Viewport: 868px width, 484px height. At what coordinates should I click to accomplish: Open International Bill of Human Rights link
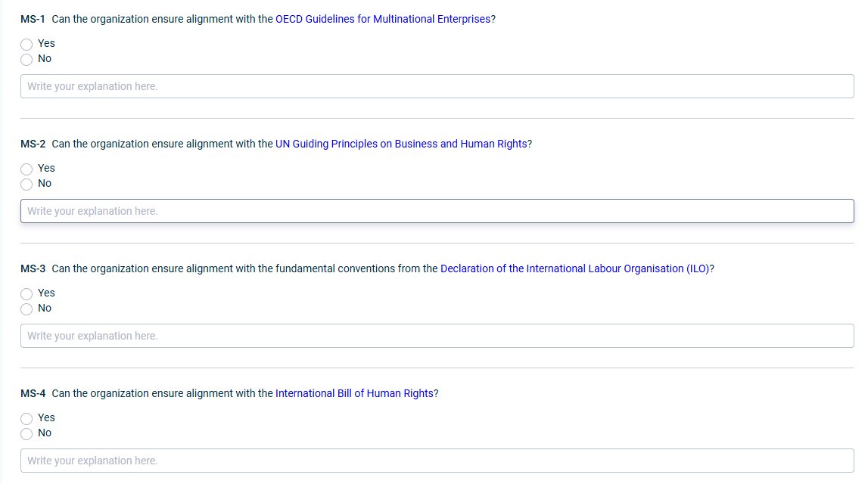click(x=354, y=393)
